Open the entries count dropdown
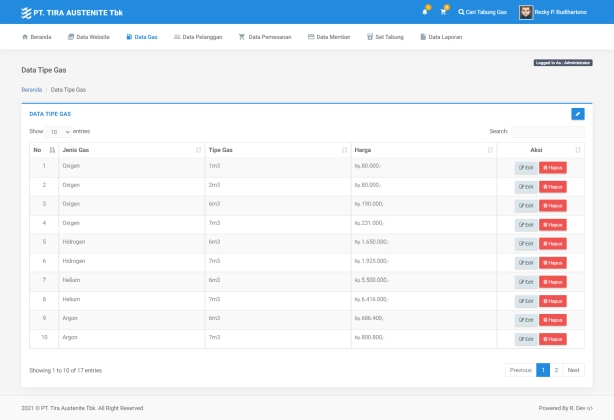This screenshot has height=420, width=614. coord(59,131)
